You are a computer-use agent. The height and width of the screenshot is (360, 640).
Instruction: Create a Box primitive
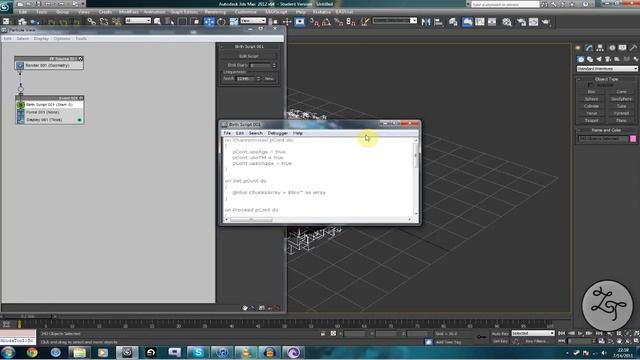[591, 92]
